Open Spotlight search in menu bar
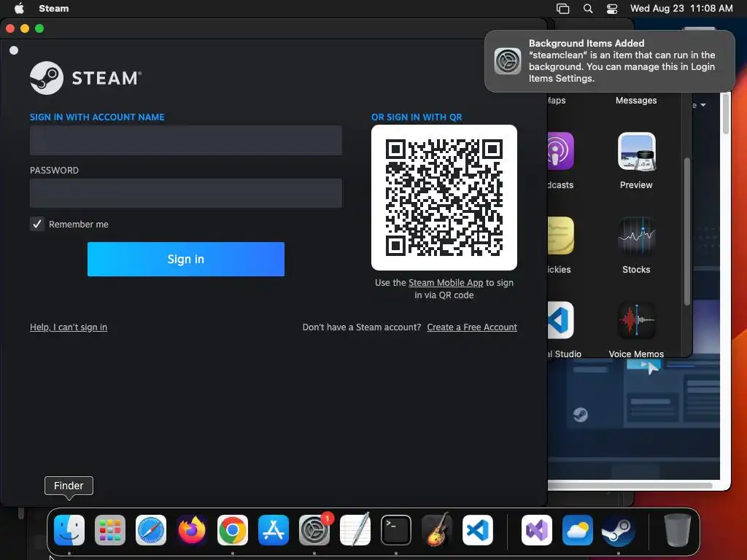Screen dimensions: 747x560 pyautogui.click(x=588, y=9)
